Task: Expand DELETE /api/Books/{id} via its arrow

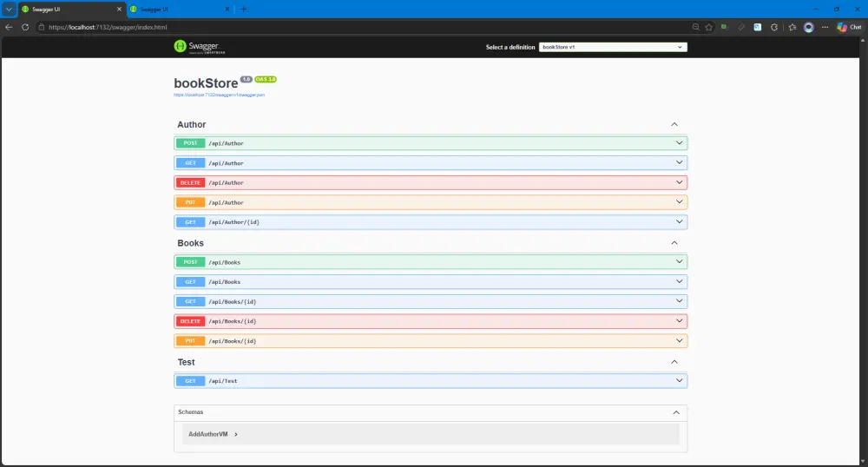Action: pyautogui.click(x=680, y=321)
